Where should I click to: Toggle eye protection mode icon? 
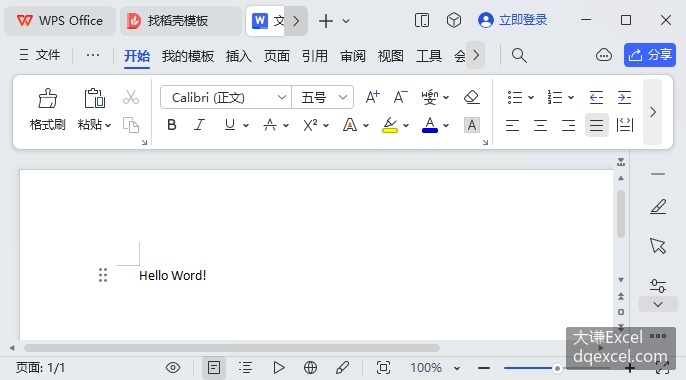[173, 368]
